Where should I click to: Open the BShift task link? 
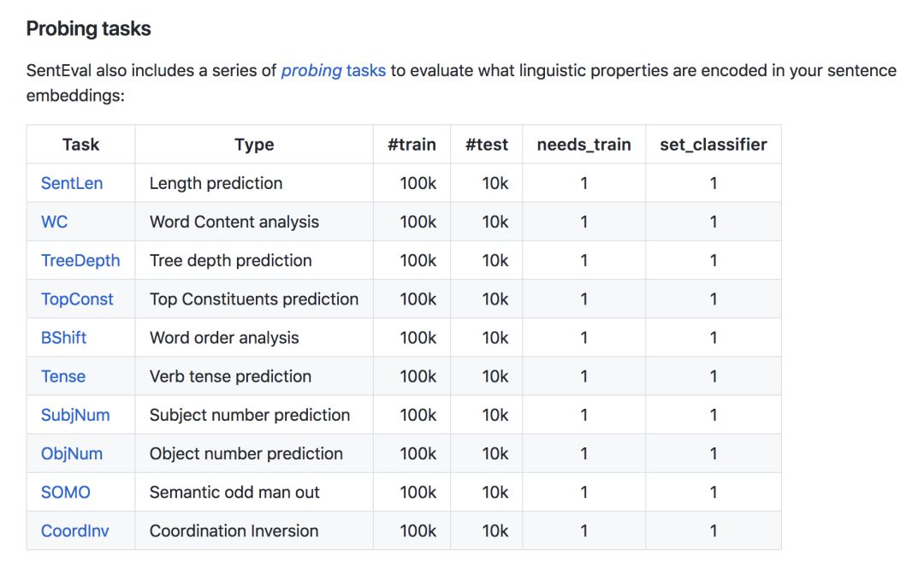click(x=63, y=337)
